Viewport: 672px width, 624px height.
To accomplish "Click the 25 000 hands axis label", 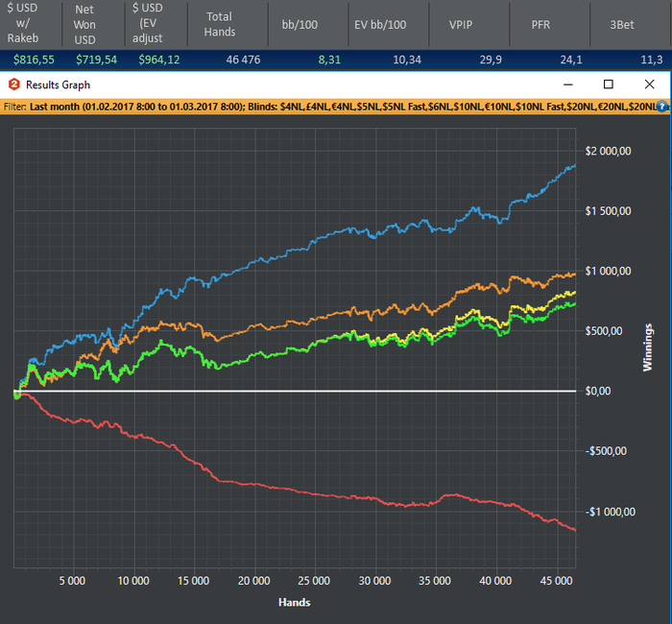I will point(314,581).
